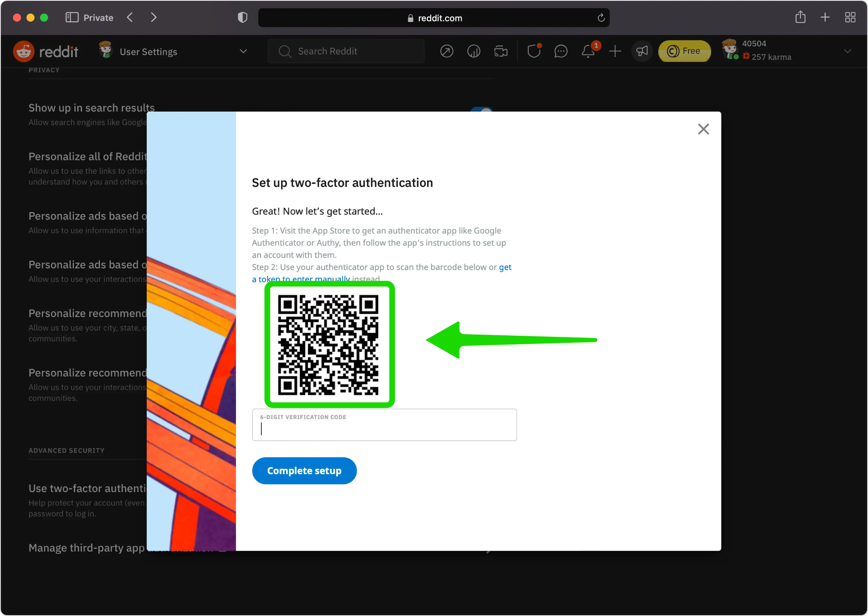Open notifications bell icon

click(588, 51)
